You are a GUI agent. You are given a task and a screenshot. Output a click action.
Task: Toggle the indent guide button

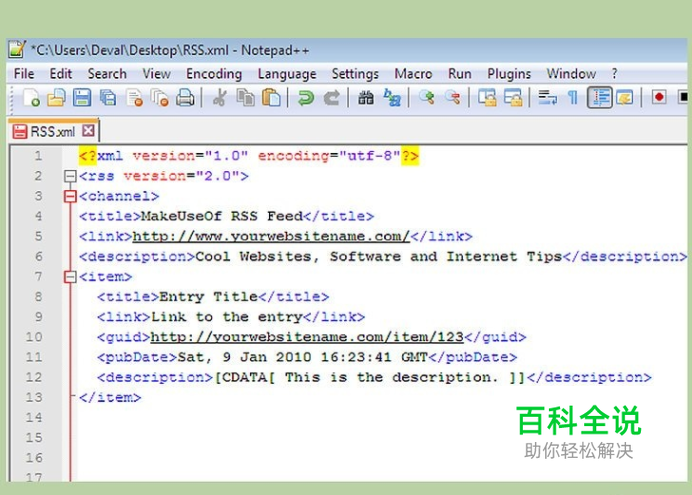pos(599,98)
